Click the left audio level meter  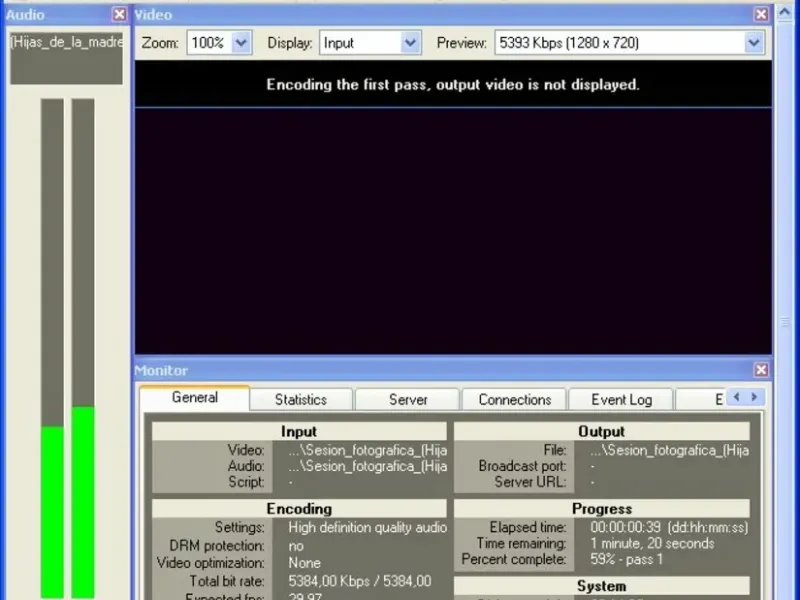(52, 348)
